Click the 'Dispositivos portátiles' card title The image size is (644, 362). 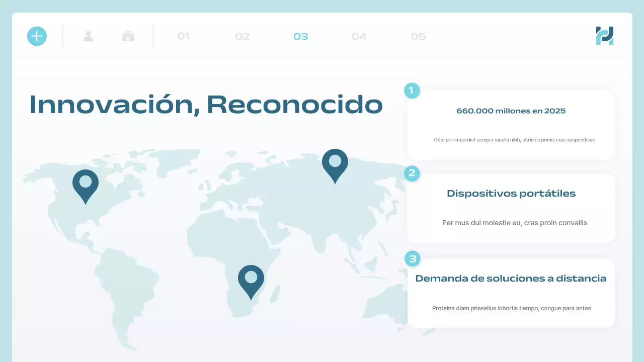point(511,193)
